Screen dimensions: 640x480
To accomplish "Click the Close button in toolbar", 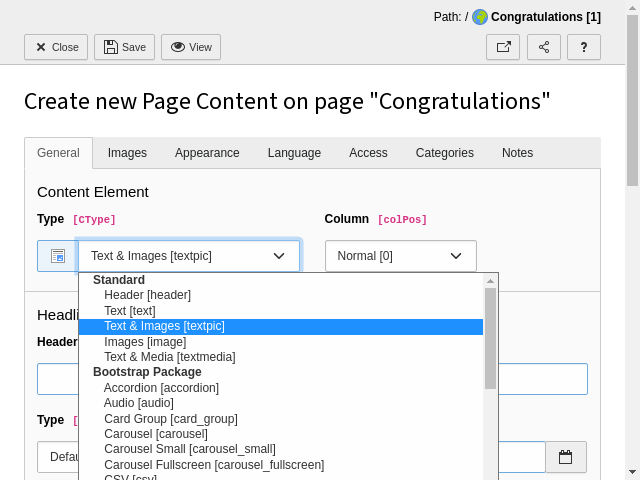I will pos(56,47).
